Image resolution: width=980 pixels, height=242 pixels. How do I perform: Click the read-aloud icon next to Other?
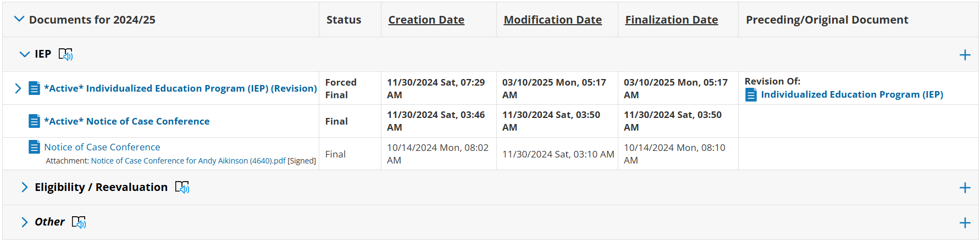79,222
